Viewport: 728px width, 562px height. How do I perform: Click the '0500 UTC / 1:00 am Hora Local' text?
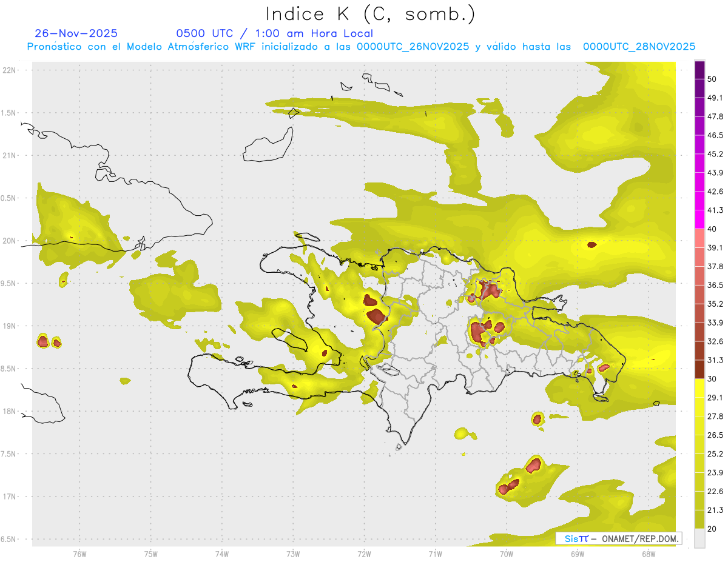tap(275, 33)
